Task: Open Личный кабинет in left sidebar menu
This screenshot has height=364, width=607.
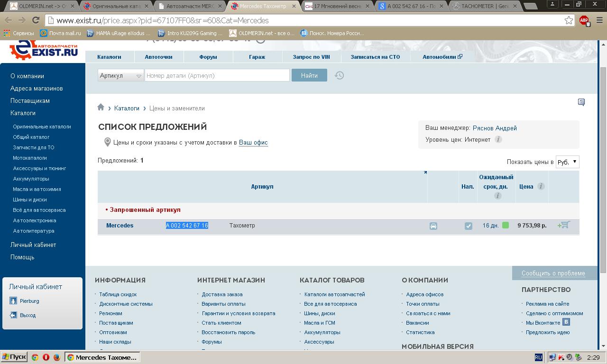Action: coord(33,245)
